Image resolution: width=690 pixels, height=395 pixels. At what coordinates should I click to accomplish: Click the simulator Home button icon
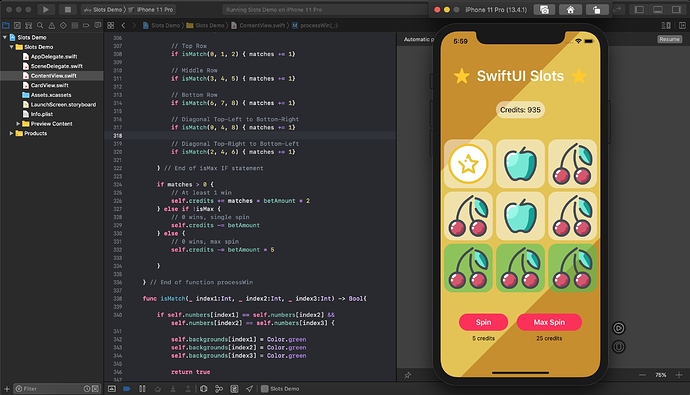point(570,10)
